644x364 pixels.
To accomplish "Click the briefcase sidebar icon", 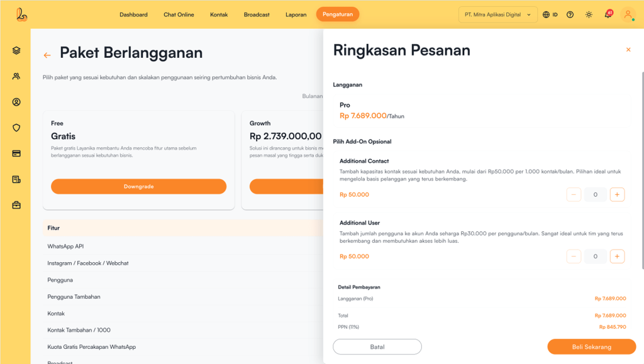I will [16, 205].
